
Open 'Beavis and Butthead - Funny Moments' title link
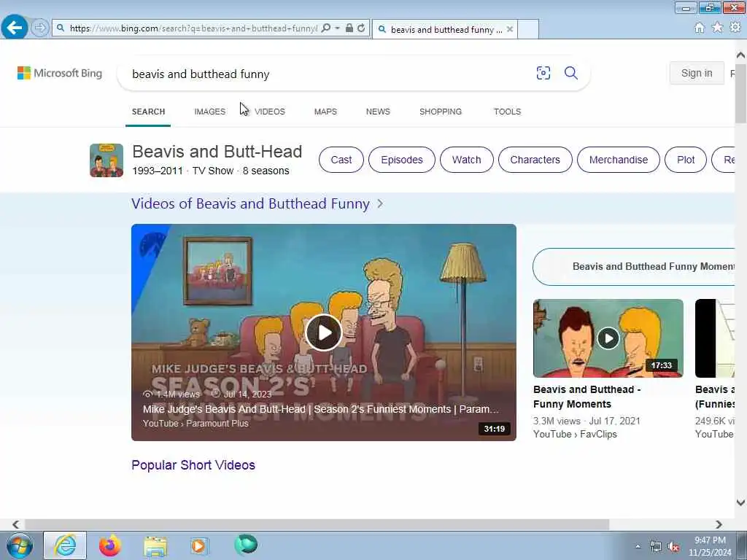point(587,397)
